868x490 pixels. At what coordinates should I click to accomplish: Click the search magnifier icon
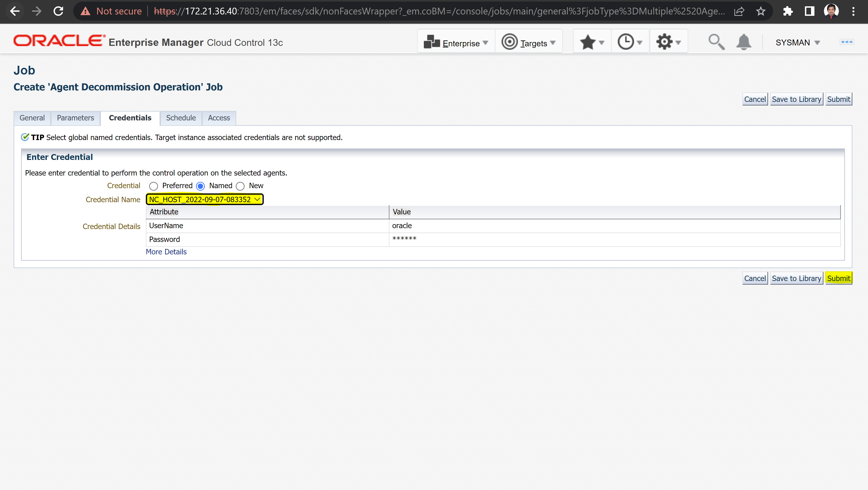716,42
